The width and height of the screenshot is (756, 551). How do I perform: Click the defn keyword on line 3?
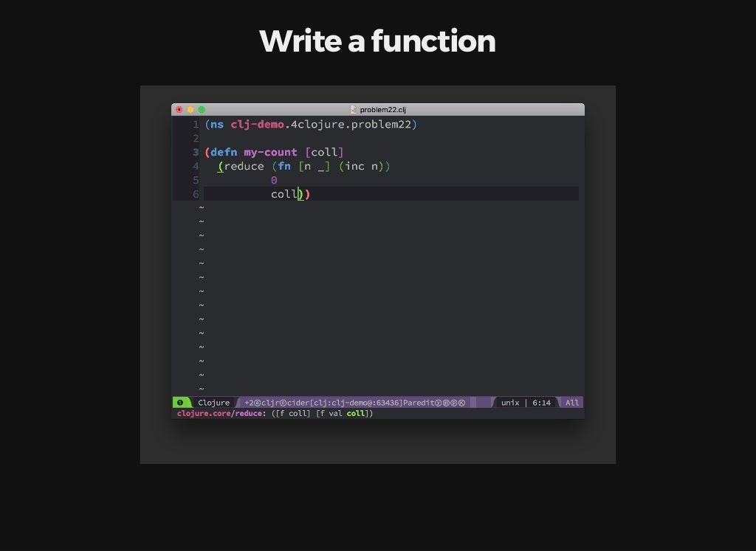[224, 152]
